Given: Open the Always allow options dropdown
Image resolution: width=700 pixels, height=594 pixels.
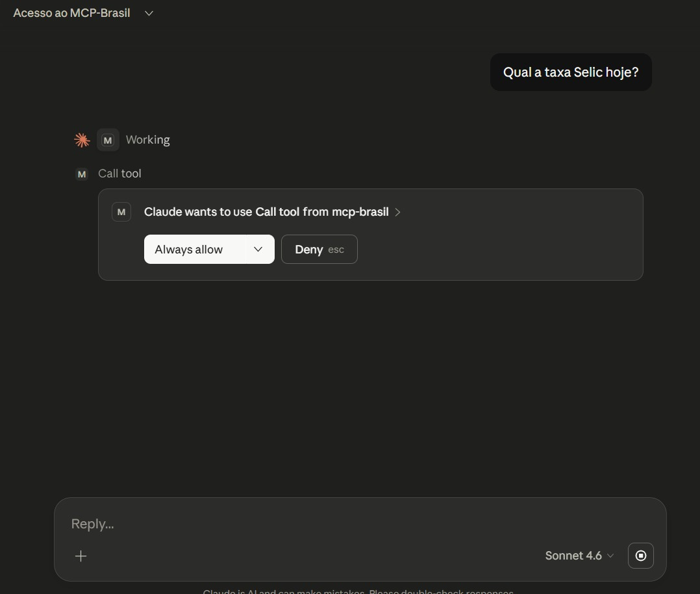Looking at the screenshot, I should pos(258,249).
